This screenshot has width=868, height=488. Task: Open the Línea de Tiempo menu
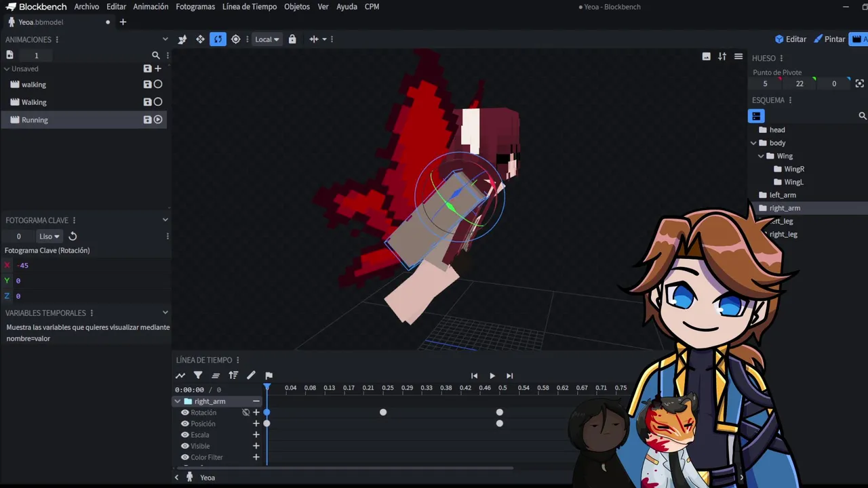click(250, 7)
